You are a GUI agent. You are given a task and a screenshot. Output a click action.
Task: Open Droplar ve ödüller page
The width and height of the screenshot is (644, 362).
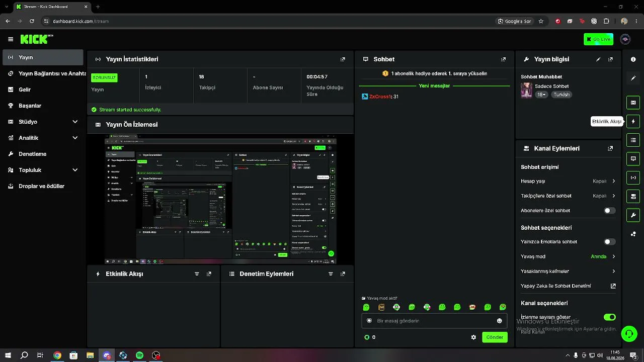[43, 186]
